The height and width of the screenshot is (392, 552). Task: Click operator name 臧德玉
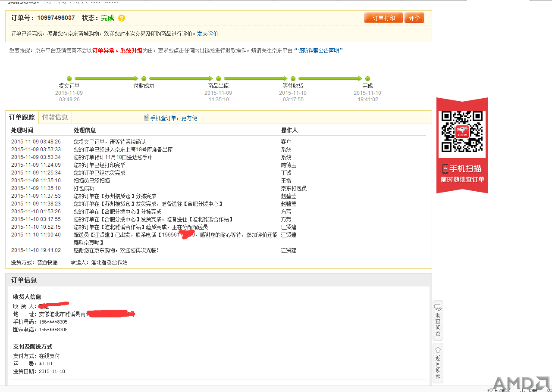[289, 165]
